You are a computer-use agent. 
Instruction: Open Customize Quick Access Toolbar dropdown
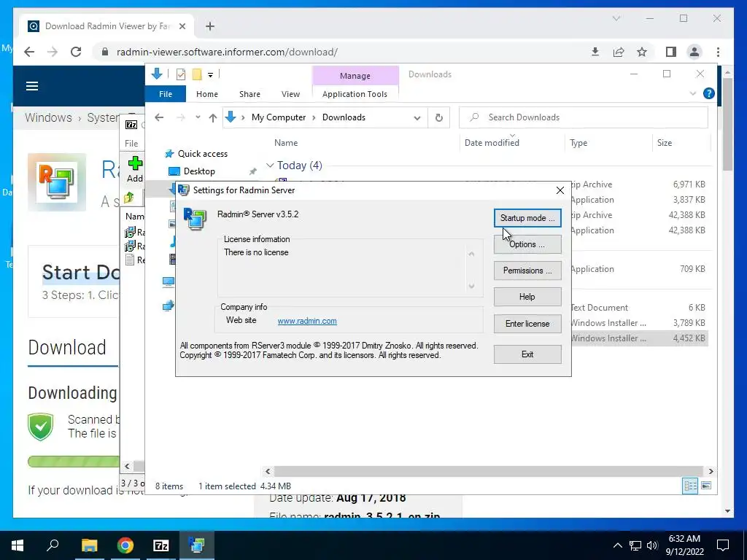click(x=210, y=75)
